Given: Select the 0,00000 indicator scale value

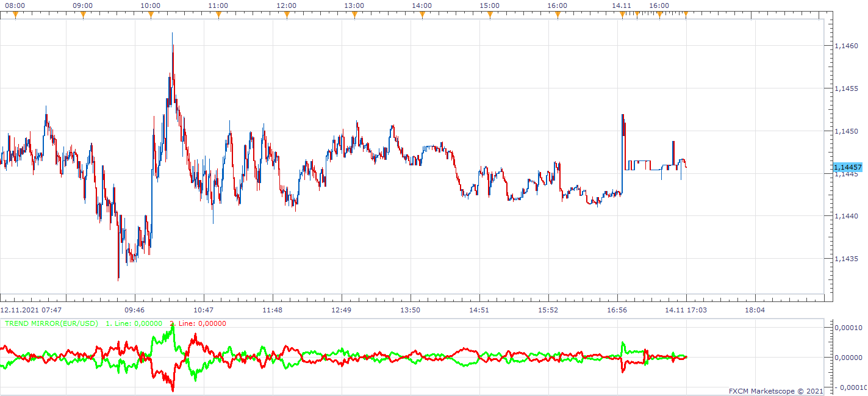Looking at the screenshot, I should (x=848, y=358).
